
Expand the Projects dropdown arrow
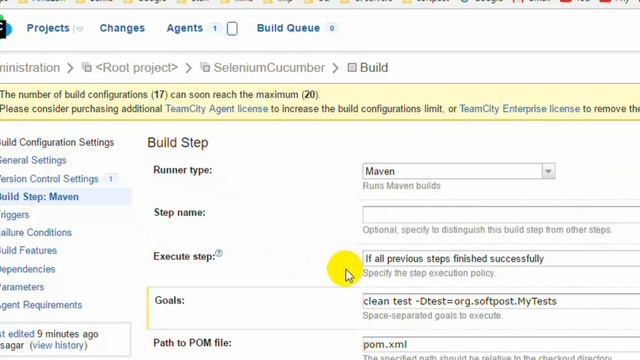pyautogui.click(x=79, y=29)
